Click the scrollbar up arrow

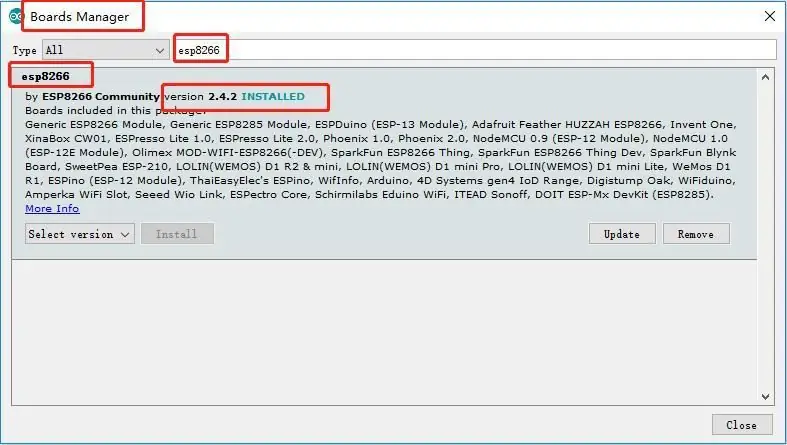(x=765, y=77)
